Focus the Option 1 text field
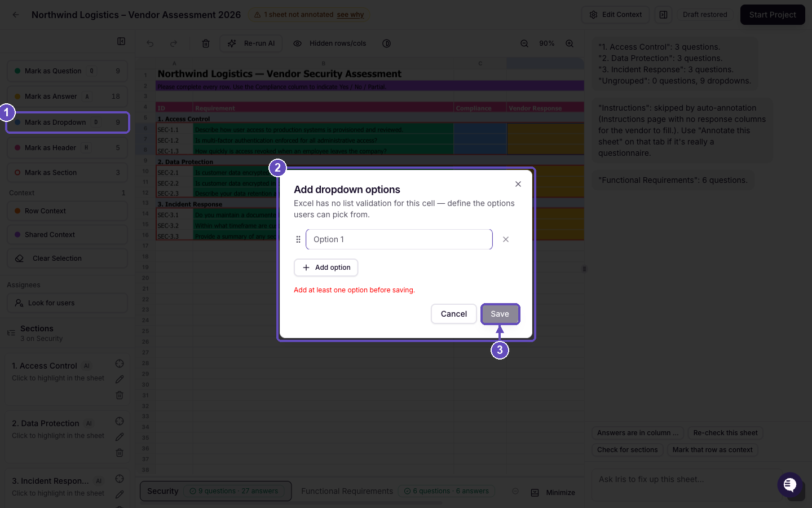This screenshot has height=508, width=812. click(399, 239)
